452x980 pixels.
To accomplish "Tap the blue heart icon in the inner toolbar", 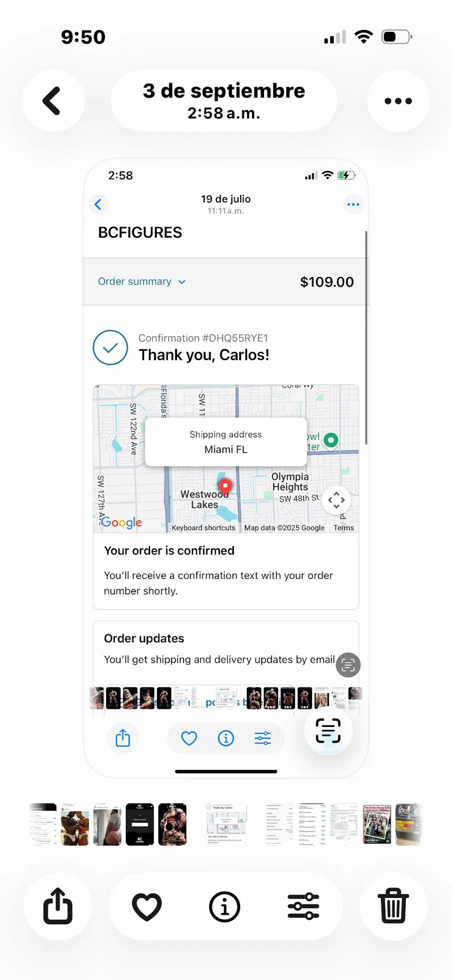I will (x=189, y=738).
